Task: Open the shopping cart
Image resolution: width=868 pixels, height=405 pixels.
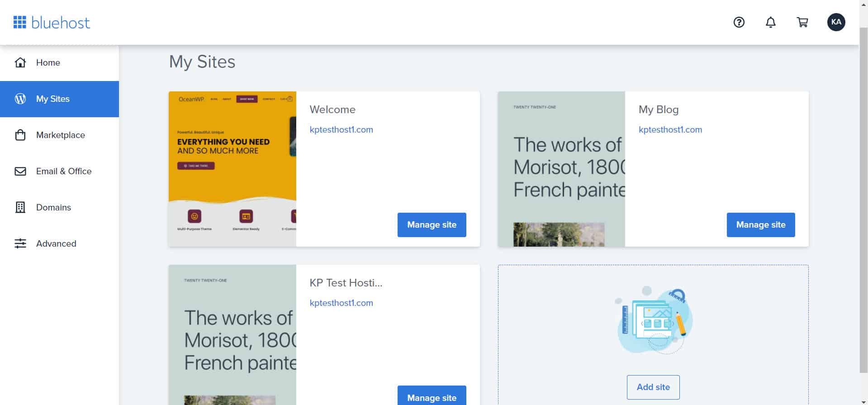Action: click(802, 22)
